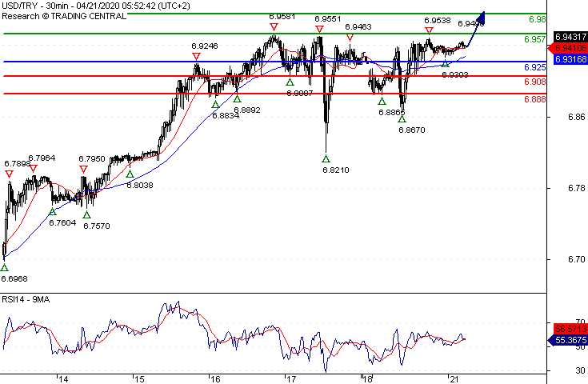Click the 6.86 price axis label
Image resolution: width=588 pixels, height=384 pixels.
pos(576,117)
